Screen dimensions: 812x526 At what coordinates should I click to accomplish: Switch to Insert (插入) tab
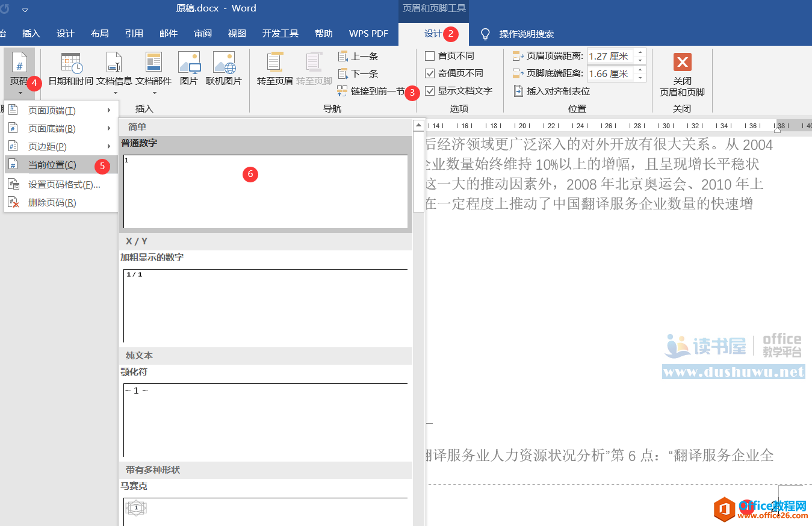pyautogui.click(x=31, y=34)
